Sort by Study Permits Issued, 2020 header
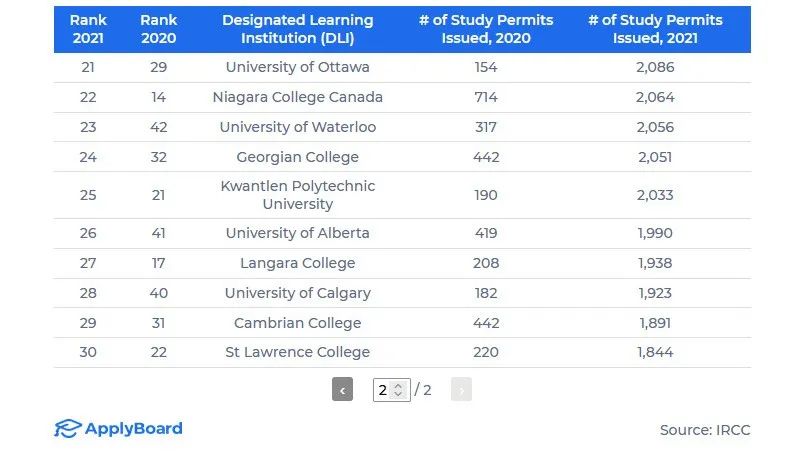 (x=486, y=29)
